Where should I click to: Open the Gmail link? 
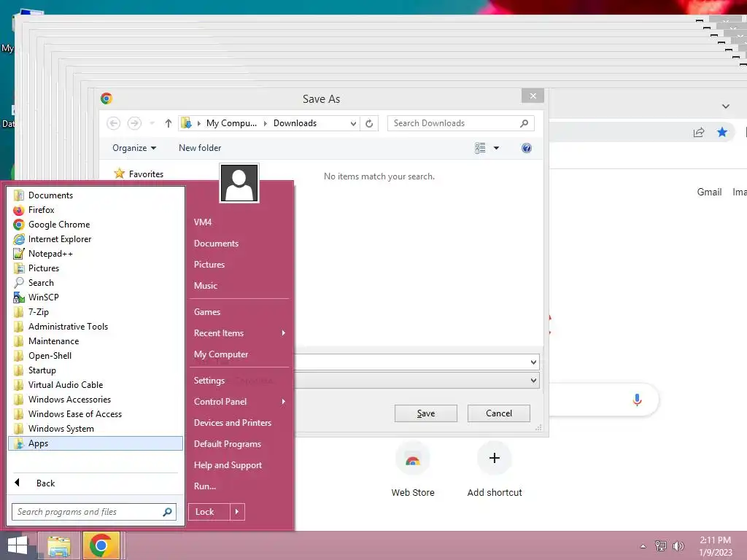[x=709, y=192]
